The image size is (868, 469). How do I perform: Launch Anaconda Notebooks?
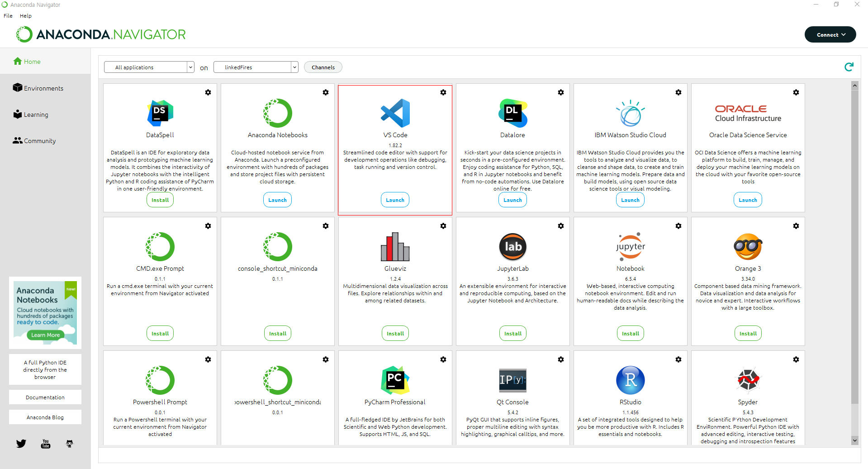278,200
